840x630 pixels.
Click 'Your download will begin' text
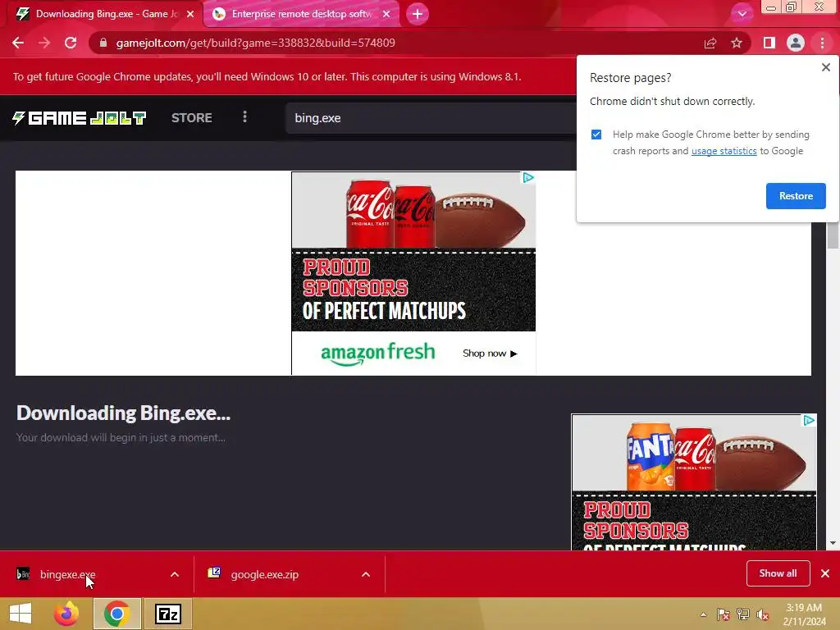(x=121, y=438)
